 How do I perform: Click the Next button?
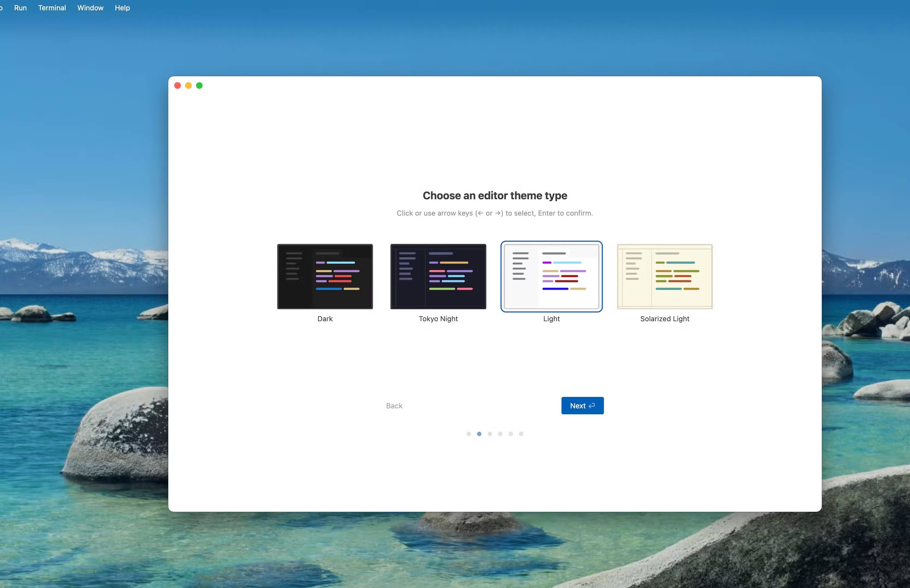tap(582, 406)
